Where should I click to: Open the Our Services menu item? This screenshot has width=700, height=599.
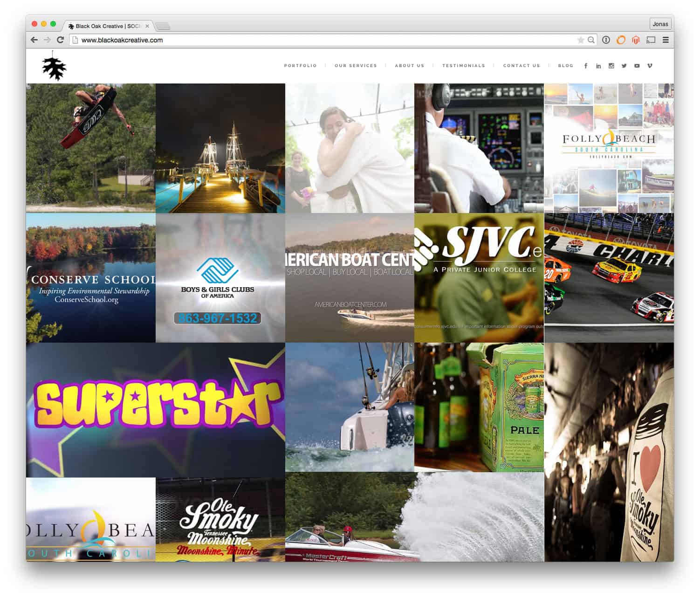[x=356, y=66]
